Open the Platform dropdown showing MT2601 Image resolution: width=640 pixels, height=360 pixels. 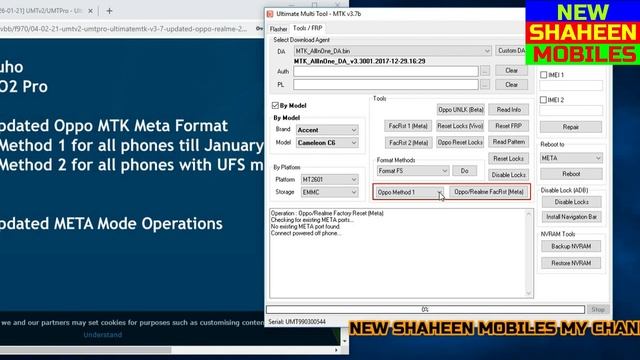click(329, 180)
